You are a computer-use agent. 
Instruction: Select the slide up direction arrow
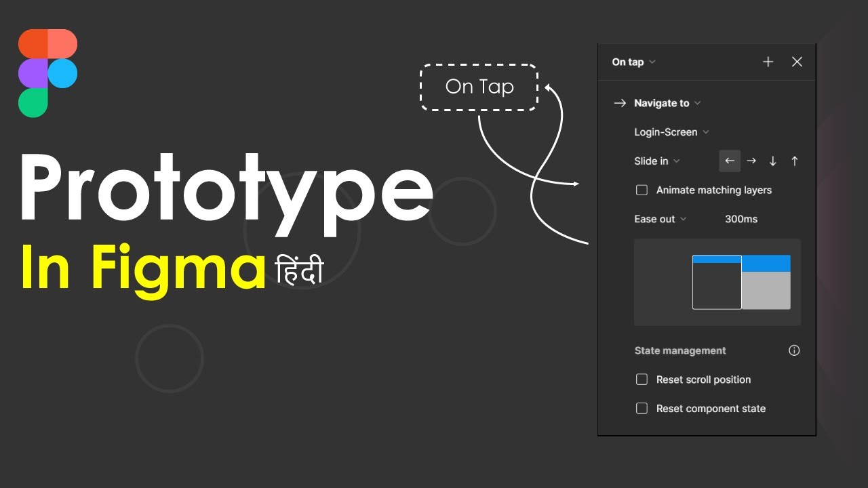pyautogui.click(x=795, y=161)
